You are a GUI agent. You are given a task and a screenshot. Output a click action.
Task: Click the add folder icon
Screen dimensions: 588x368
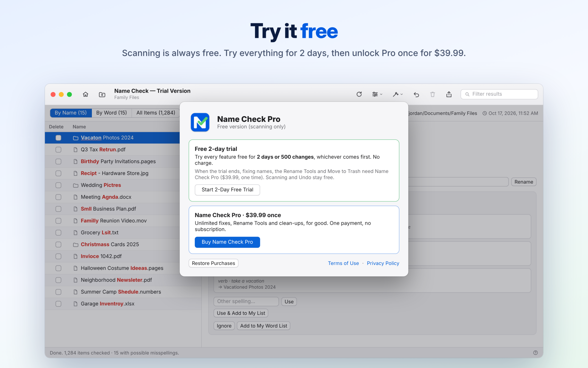point(102,95)
